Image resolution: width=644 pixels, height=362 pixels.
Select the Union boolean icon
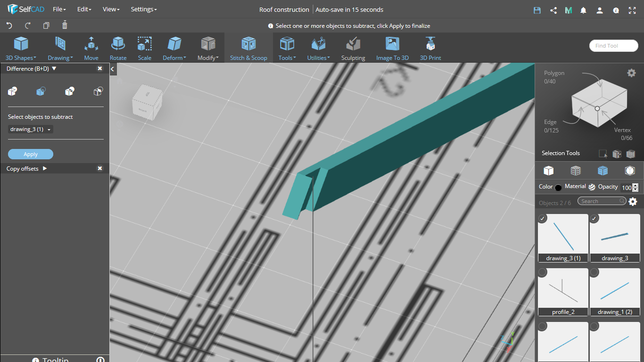pos(13,91)
